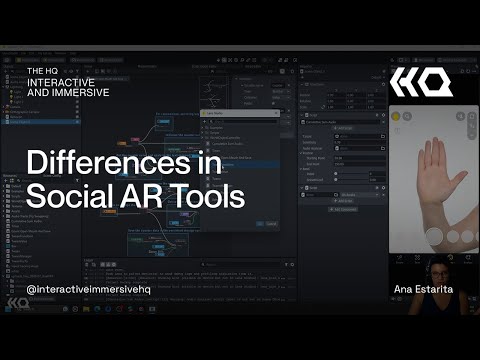This screenshot has height=360, width=480.
Task: Click the Lens Studio dialog icon
Action: tap(204, 113)
